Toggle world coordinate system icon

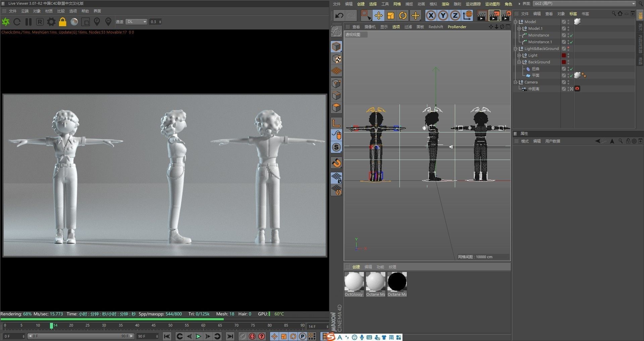[468, 15]
